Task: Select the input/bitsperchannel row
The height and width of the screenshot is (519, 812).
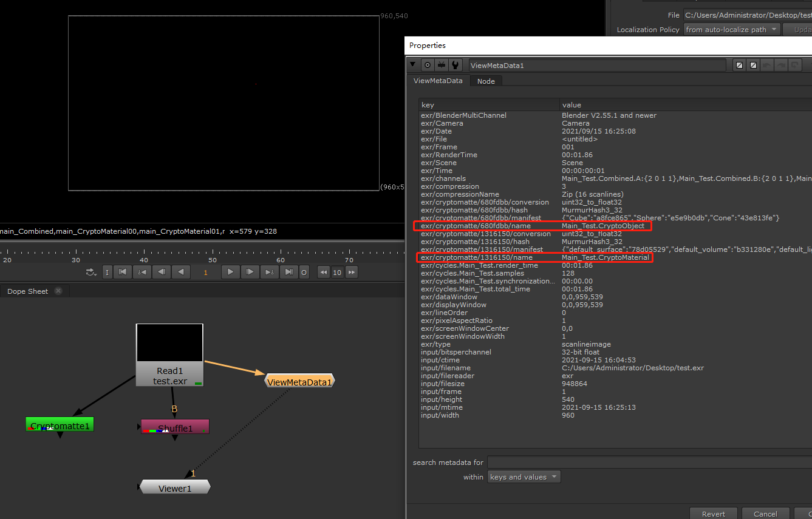Action: point(615,352)
